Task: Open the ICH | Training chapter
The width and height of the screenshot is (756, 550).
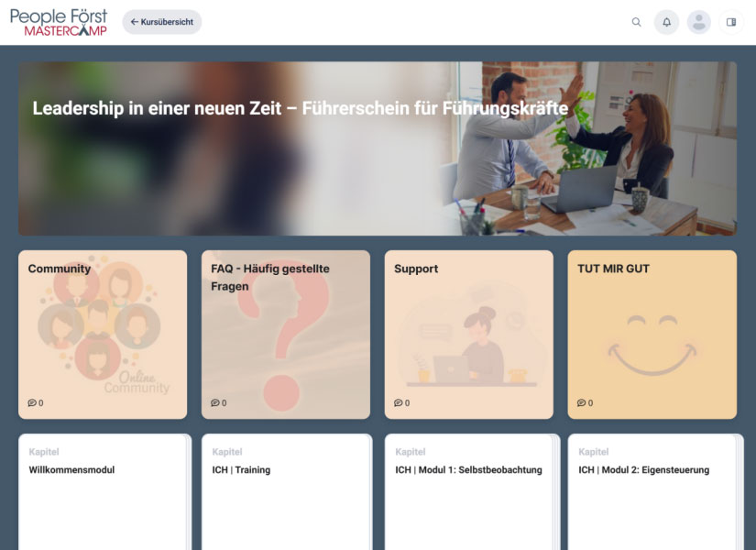Action: (286, 491)
